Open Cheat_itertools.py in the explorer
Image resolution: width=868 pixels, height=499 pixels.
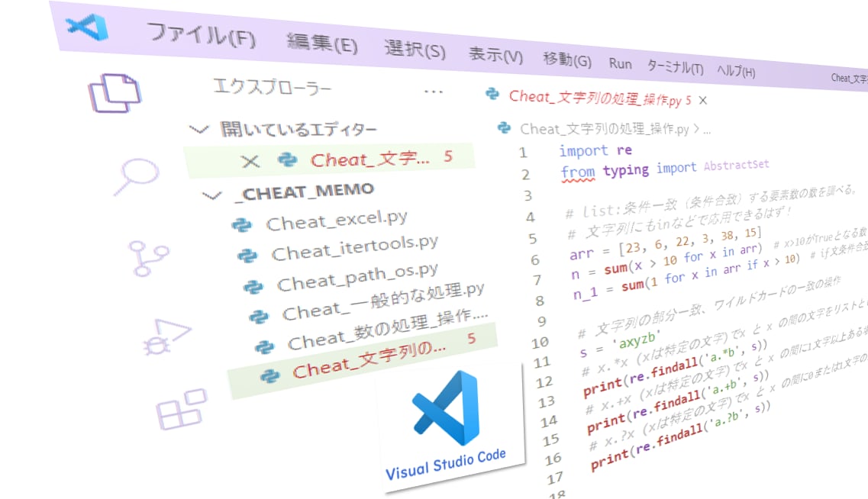tap(355, 248)
